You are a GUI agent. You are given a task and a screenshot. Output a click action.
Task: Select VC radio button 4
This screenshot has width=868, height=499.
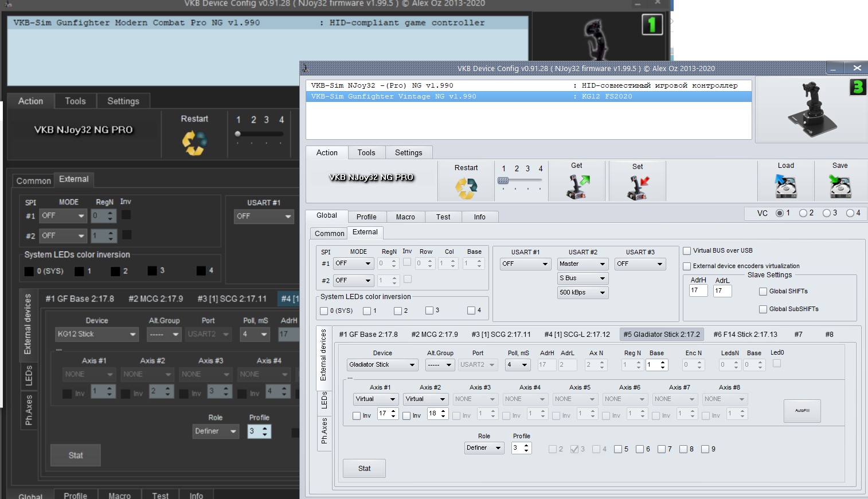(850, 213)
